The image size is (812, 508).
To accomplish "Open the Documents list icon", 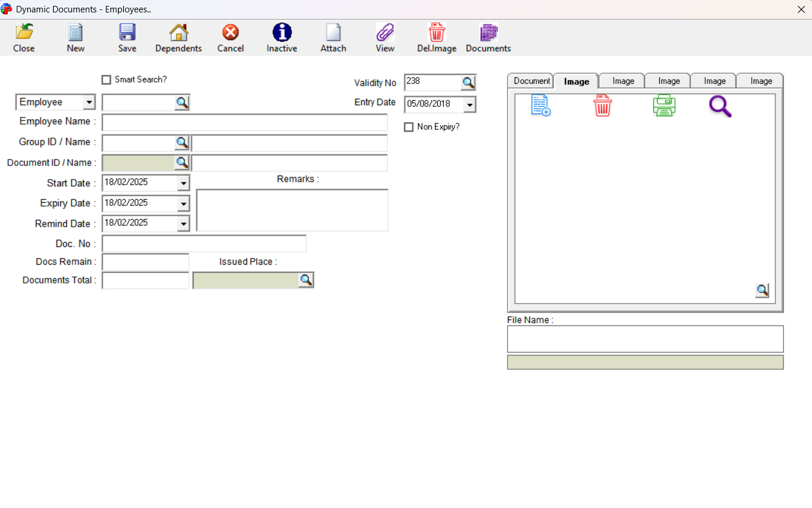I will (487, 37).
